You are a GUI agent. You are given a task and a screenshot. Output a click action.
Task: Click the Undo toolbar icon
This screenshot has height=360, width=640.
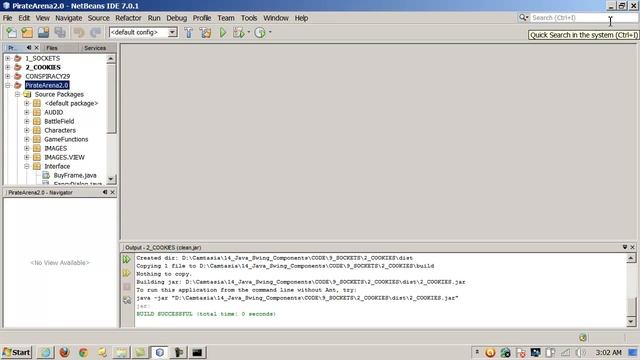pyautogui.click(x=79, y=32)
